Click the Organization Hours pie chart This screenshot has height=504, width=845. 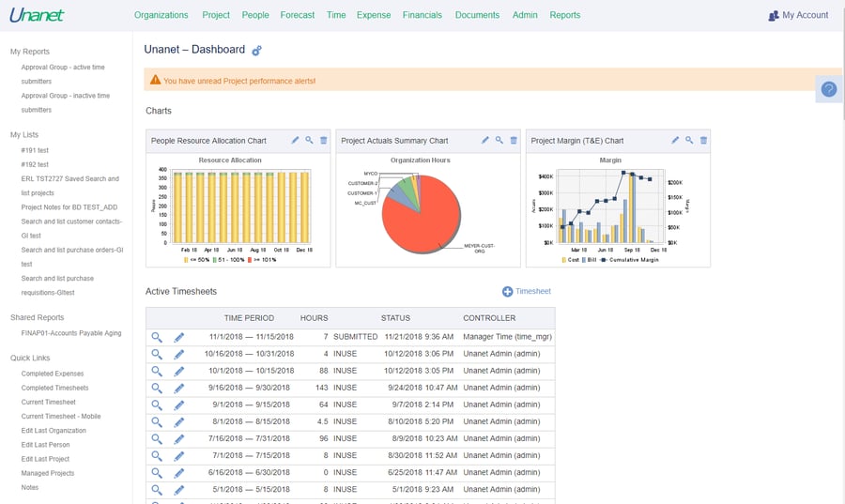click(422, 214)
